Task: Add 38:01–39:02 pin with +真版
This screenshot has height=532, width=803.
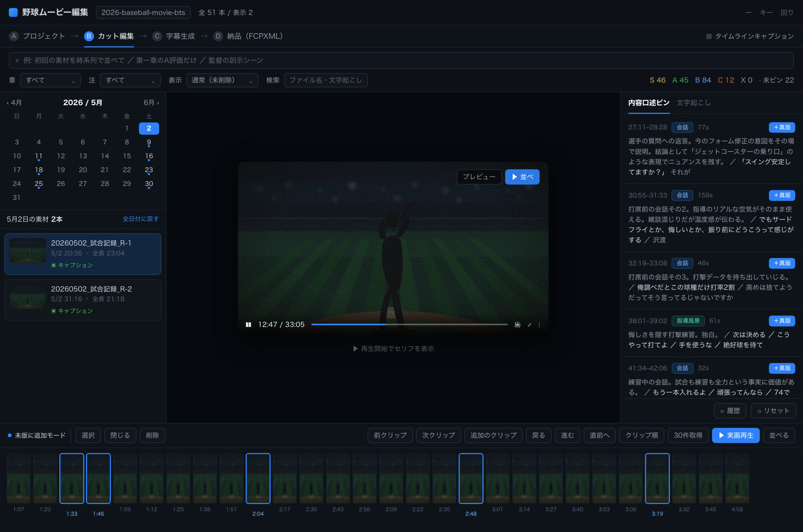Action: 782,321
